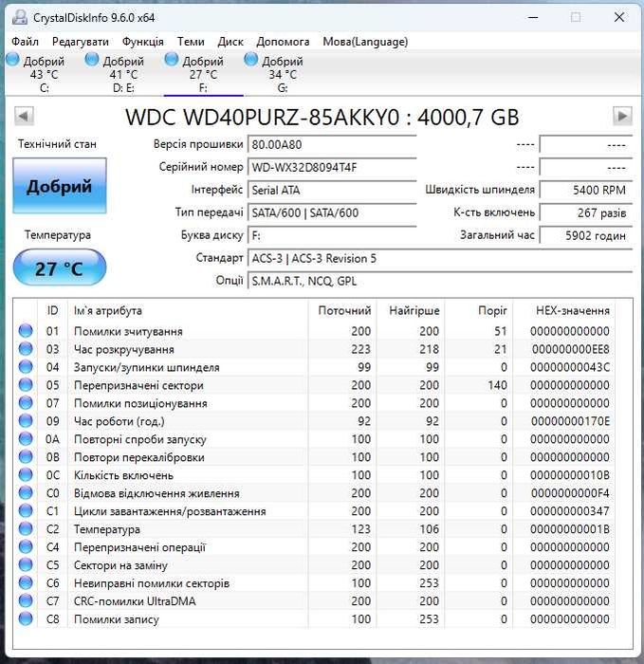Click the Поточний column header

pos(342,310)
